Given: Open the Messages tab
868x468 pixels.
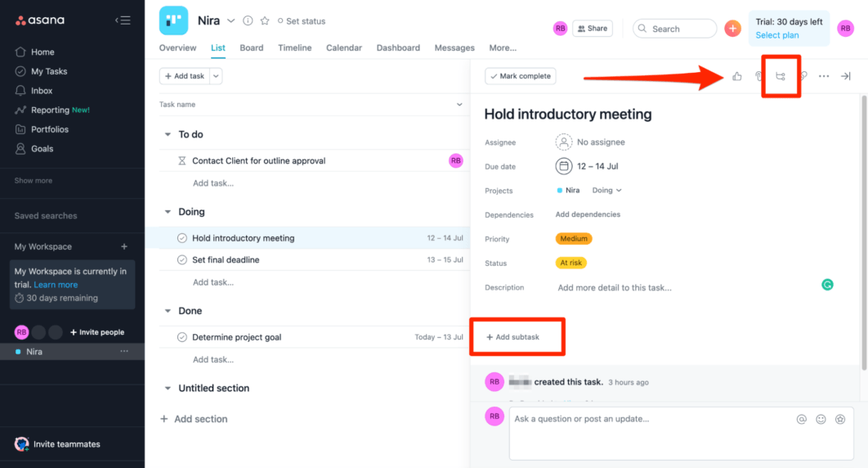Looking at the screenshot, I should click(x=454, y=47).
